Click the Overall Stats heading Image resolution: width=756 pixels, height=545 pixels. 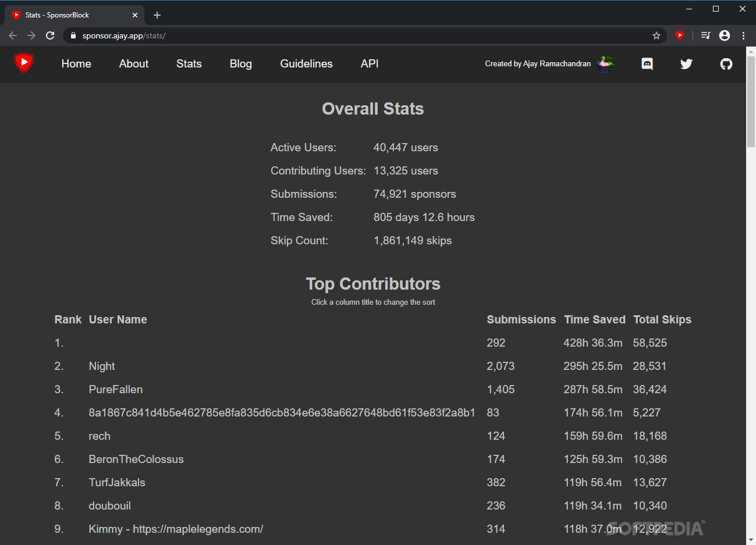(x=373, y=109)
